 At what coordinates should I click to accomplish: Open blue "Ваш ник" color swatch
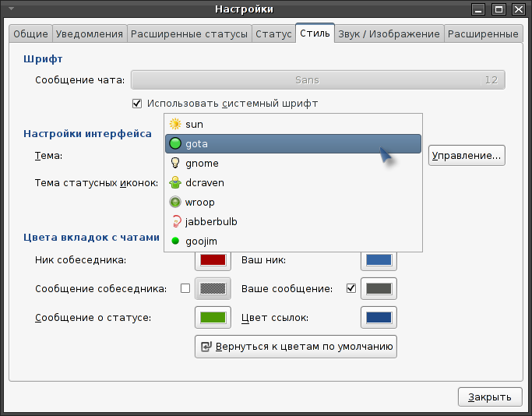point(379,260)
